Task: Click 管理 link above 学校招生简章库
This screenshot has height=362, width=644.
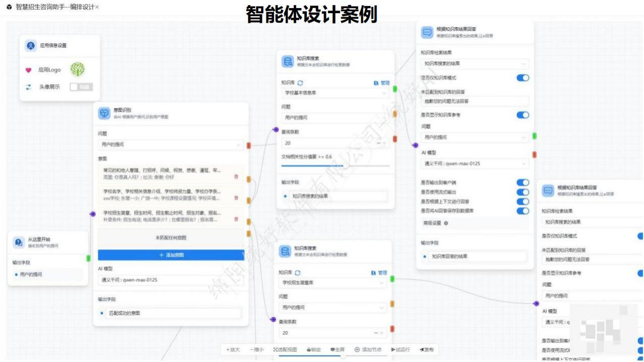Action: coord(380,273)
